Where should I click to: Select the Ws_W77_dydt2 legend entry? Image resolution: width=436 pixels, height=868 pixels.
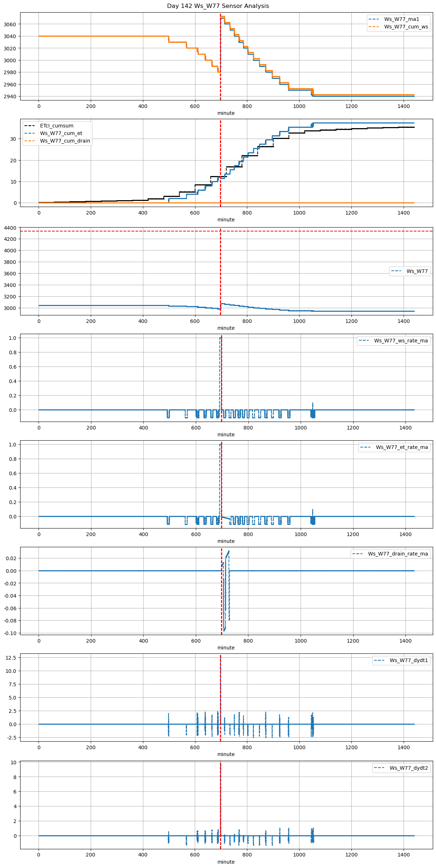click(x=409, y=768)
